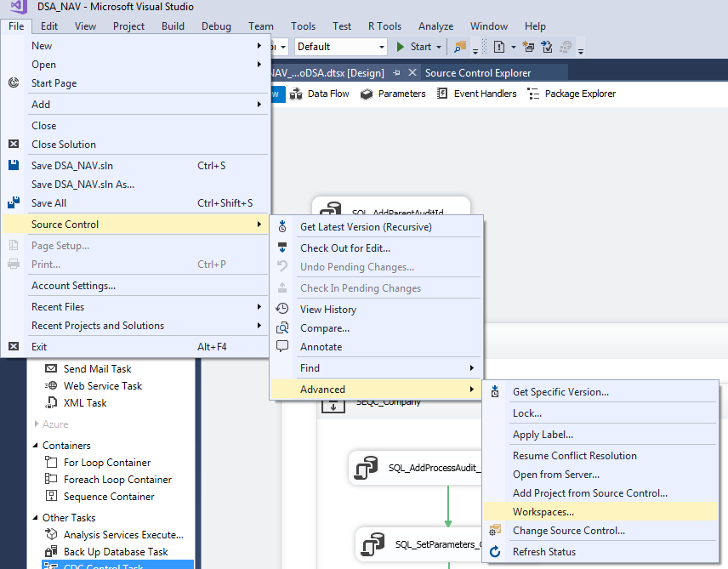728x569 pixels.
Task: Select the Web Service Task in the toolbox
Action: tap(53, 385)
